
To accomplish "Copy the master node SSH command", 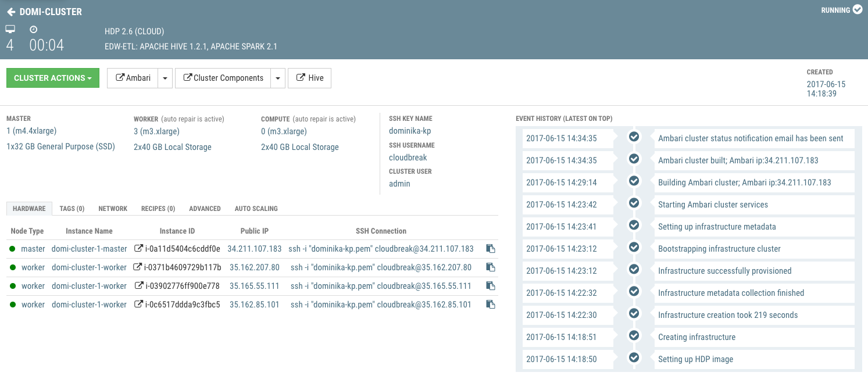I will [490, 248].
